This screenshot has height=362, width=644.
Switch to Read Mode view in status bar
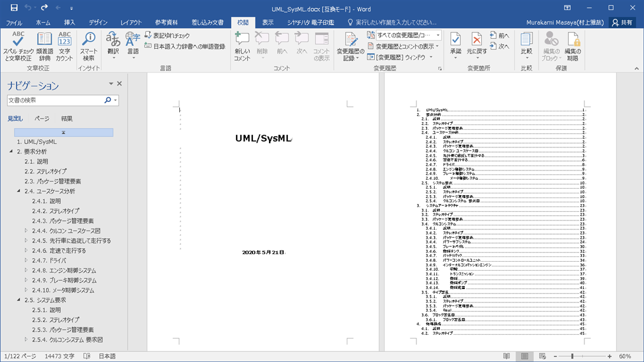tap(507, 356)
